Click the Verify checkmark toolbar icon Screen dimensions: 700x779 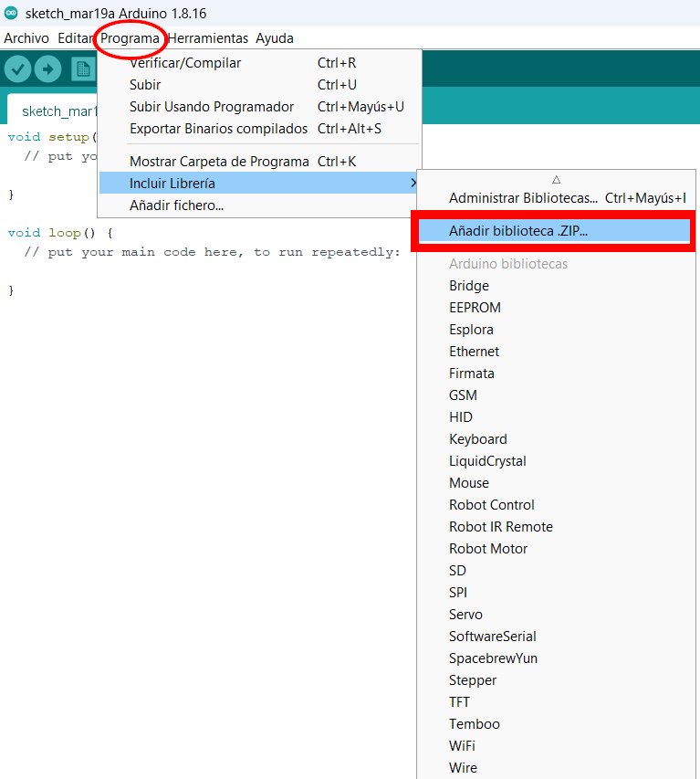[x=18, y=69]
